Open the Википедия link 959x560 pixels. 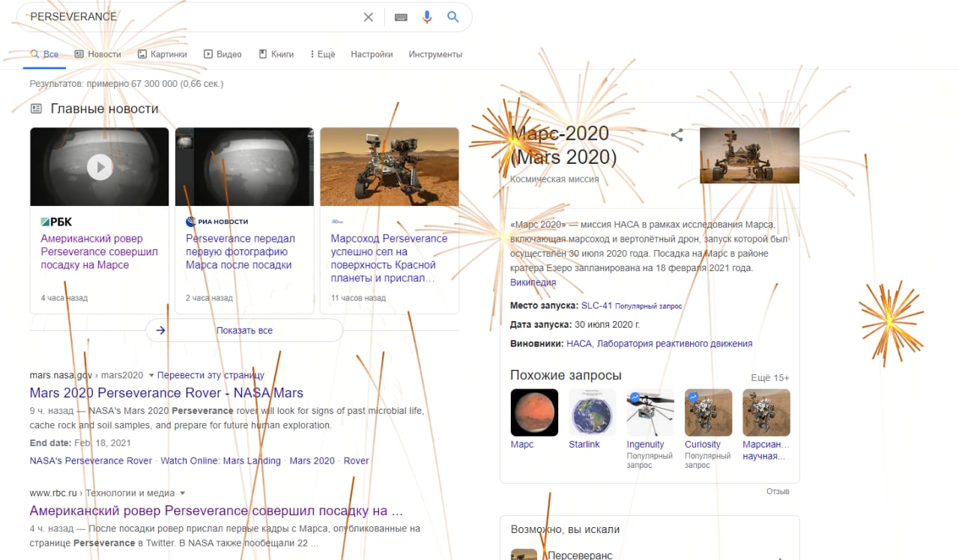[533, 282]
